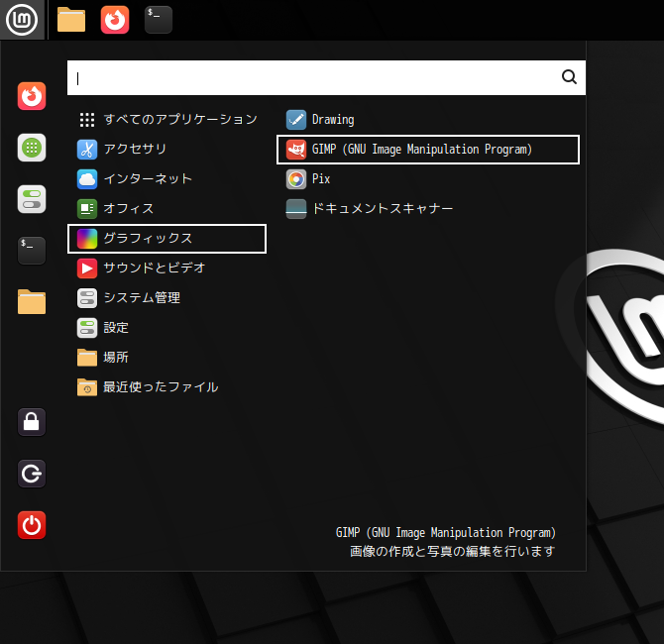Launch GIMP (GNU Image Manipulation Program)
This screenshot has height=644, width=664.
428,150
